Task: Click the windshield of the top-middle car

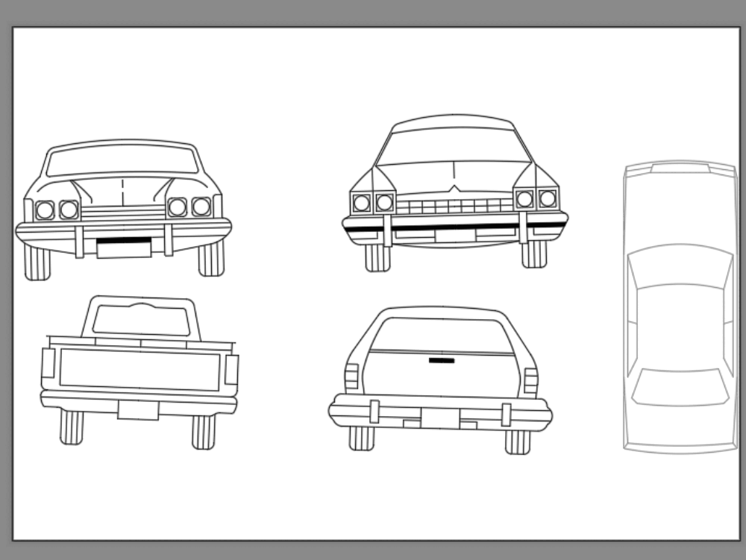Action: [x=454, y=142]
